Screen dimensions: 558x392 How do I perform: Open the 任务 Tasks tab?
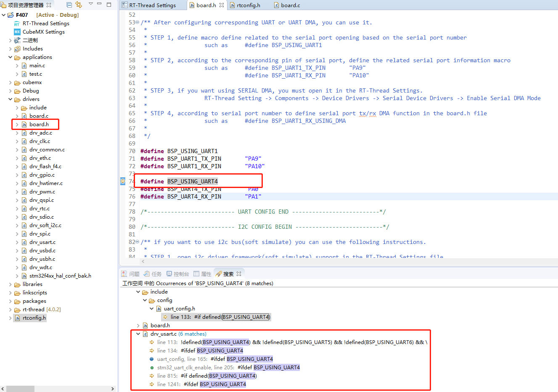(153, 274)
